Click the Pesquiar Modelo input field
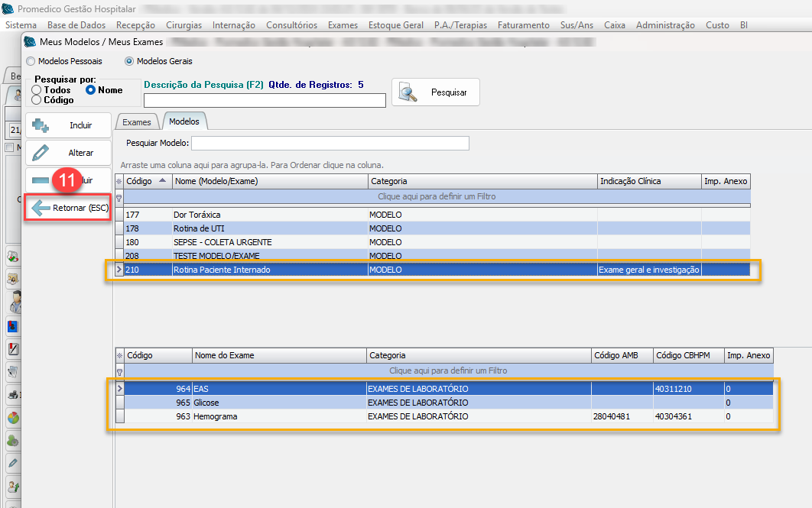Viewport: 812px width, 508px height. coord(330,144)
